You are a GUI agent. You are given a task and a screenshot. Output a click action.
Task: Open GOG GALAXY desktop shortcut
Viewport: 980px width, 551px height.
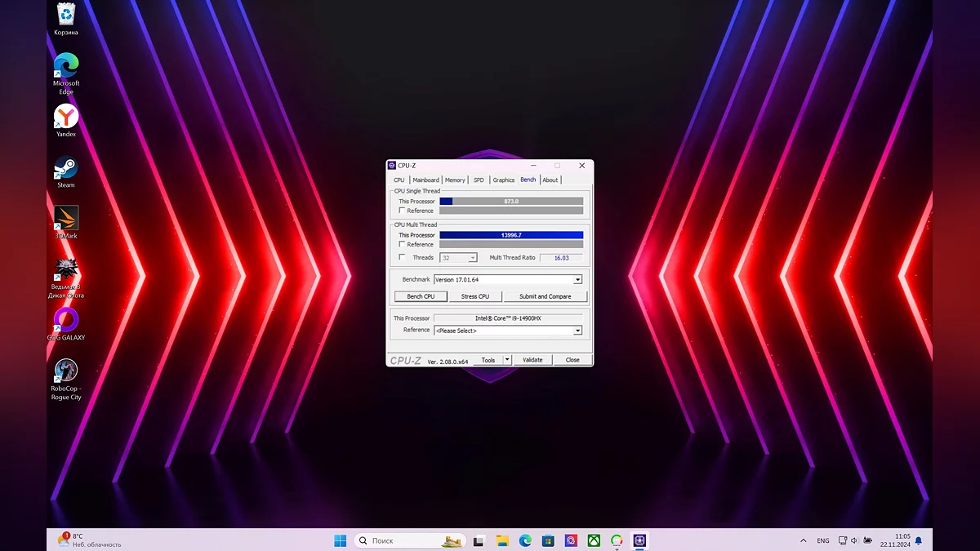point(65,321)
